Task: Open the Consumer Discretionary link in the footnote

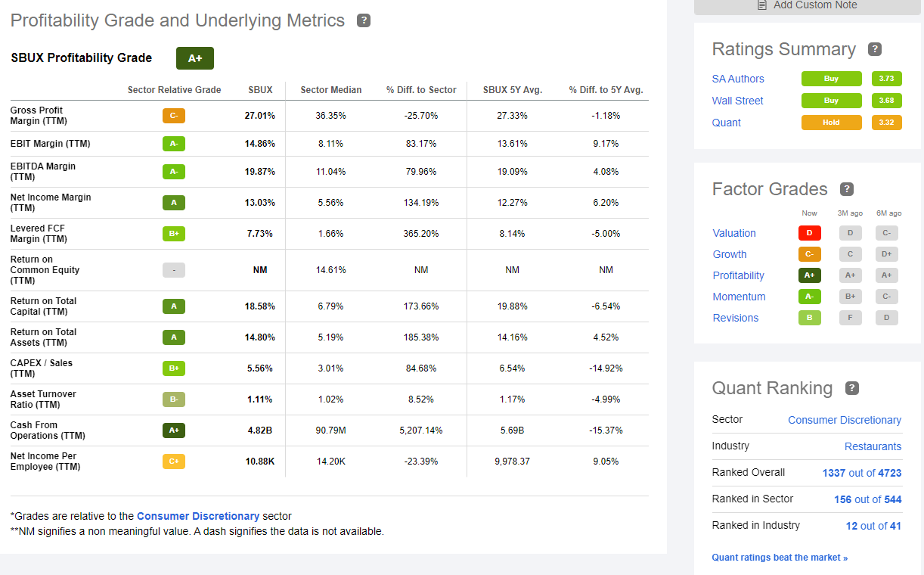Action: coord(198,516)
